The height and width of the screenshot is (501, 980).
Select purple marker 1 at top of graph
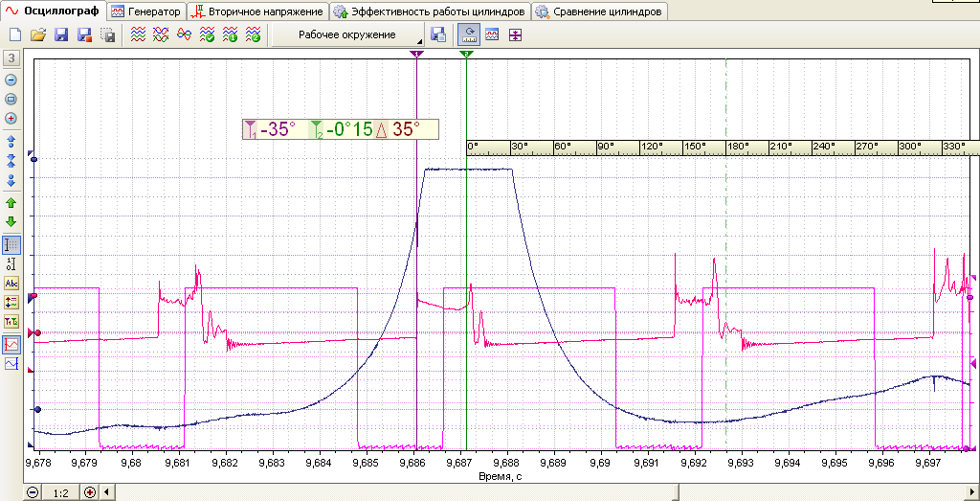pos(415,55)
